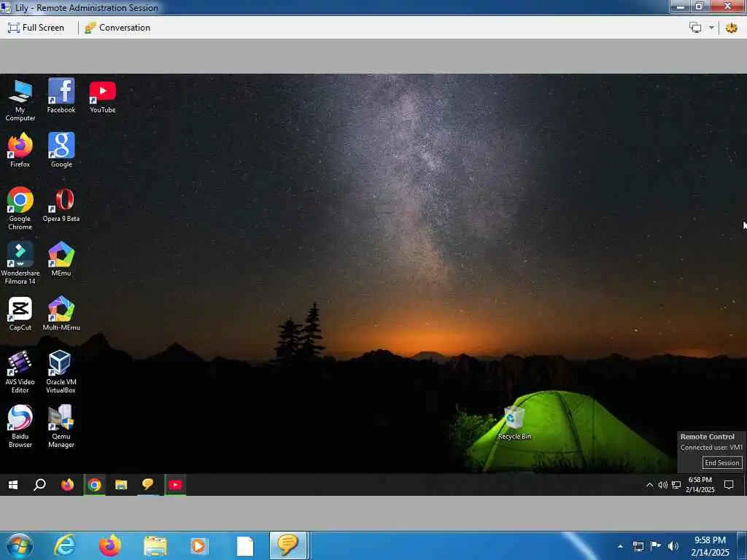Expand the monitor dropdown arrow
This screenshot has width=747, height=560.
(711, 28)
